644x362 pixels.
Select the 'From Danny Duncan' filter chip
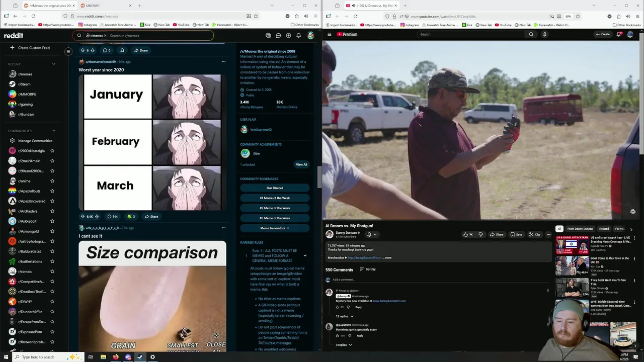click(580, 229)
